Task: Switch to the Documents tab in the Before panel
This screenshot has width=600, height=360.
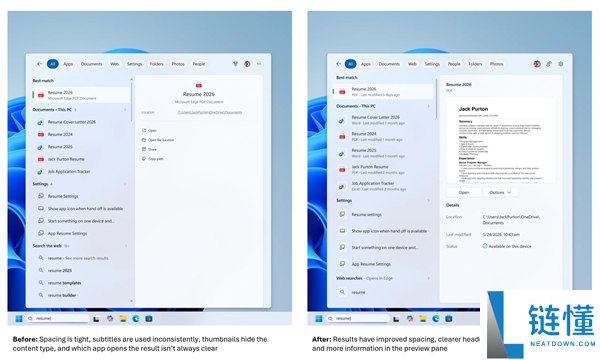Action: click(x=91, y=64)
